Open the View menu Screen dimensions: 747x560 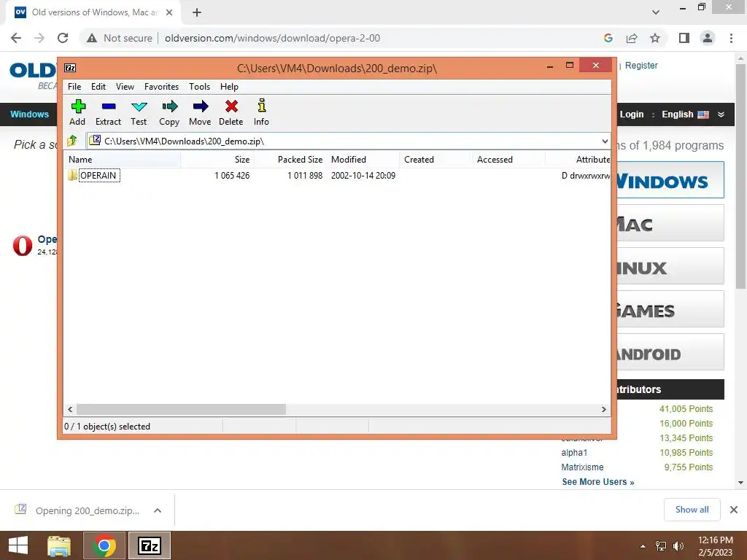tap(125, 87)
